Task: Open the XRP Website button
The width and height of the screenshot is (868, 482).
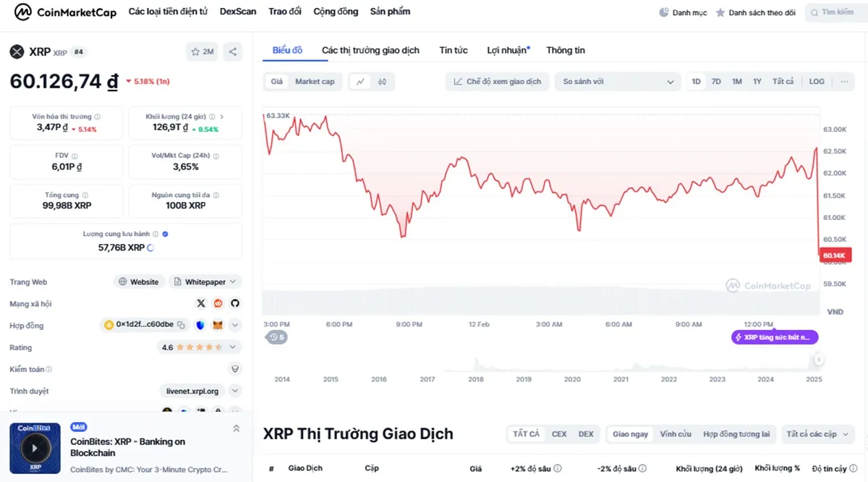Action: click(139, 282)
